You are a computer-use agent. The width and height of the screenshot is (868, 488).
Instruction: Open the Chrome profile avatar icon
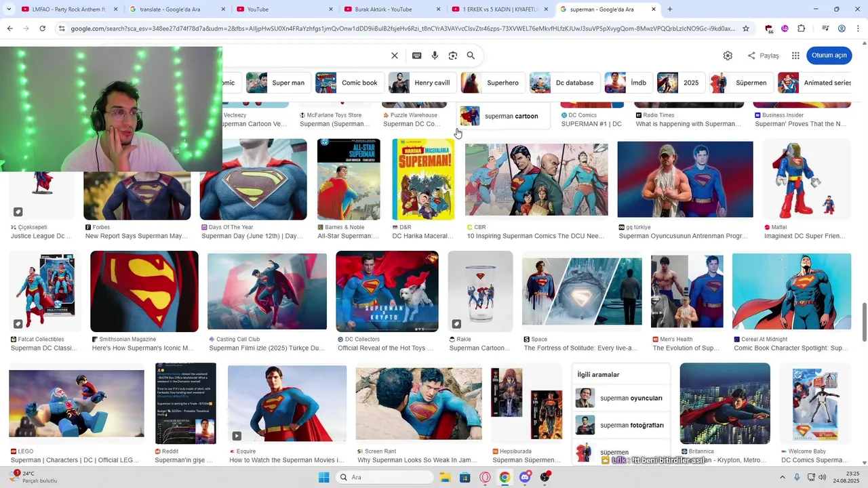coord(842,28)
